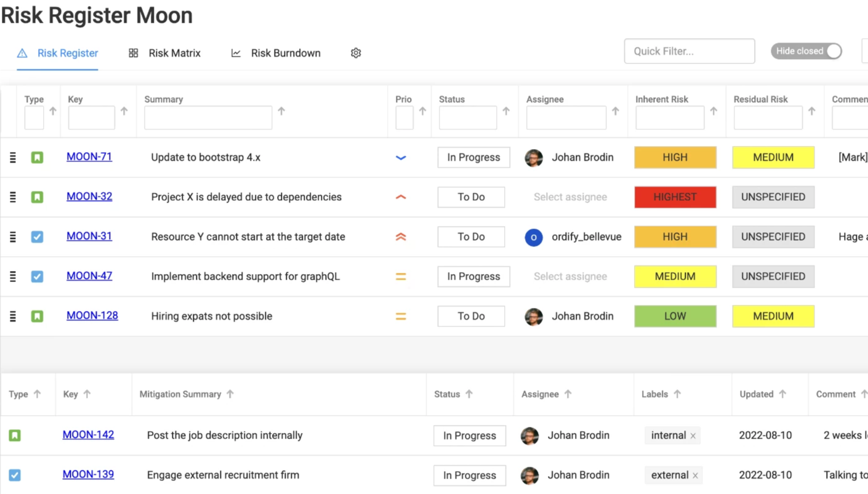Image resolution: width=868 pixels, height=494 pixels.
Task: Remove the internal label with x
Action: click(693, 436)
